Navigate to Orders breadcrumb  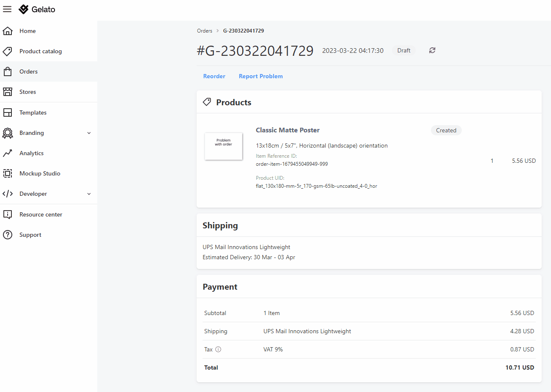coord(205,31)
